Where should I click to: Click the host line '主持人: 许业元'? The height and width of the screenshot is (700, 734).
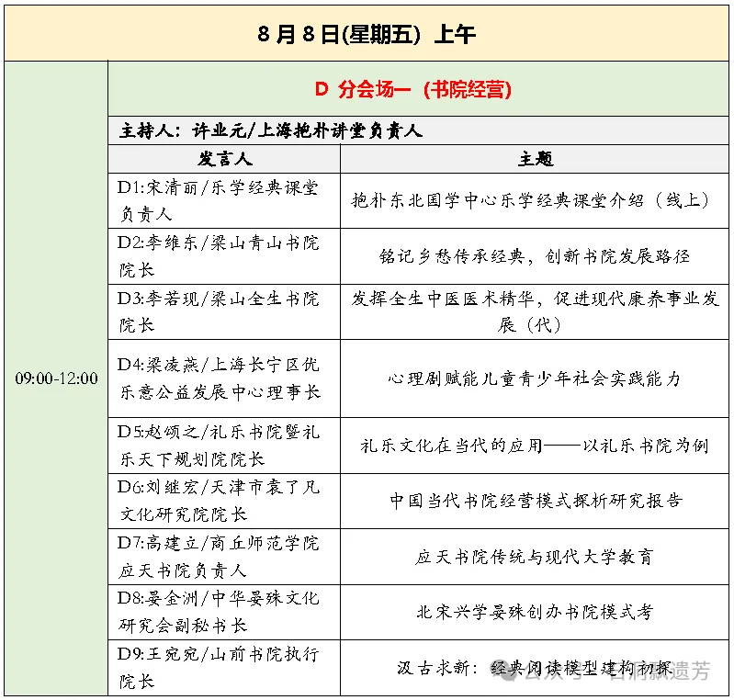(x=184, y=130)
